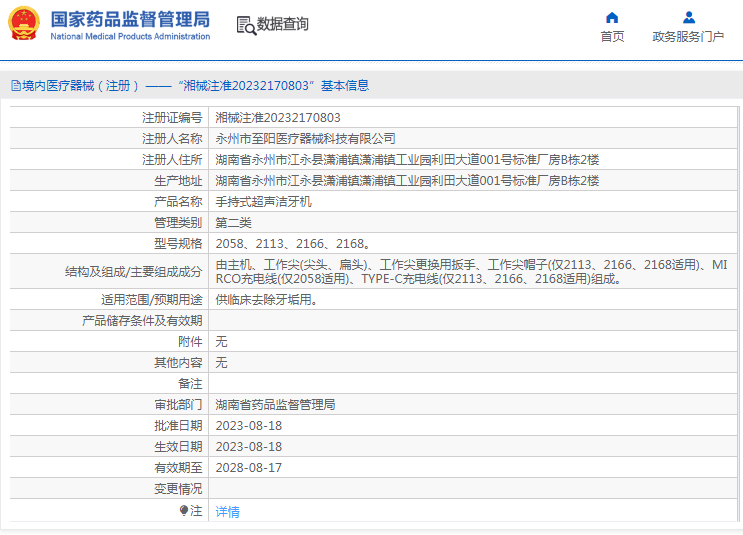Click the 政务服务门户 user icon
The height and width of the screenshot is (535, 743).
[x=689, y=18]
